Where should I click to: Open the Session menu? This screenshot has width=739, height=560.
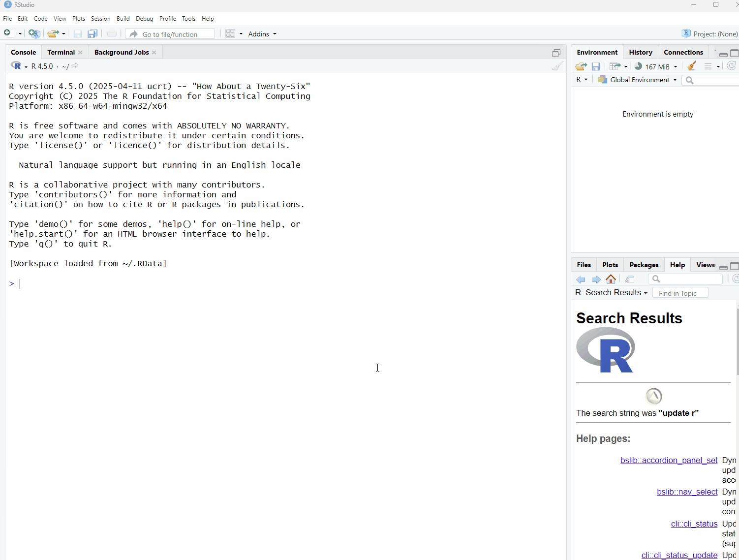[100, 19]
